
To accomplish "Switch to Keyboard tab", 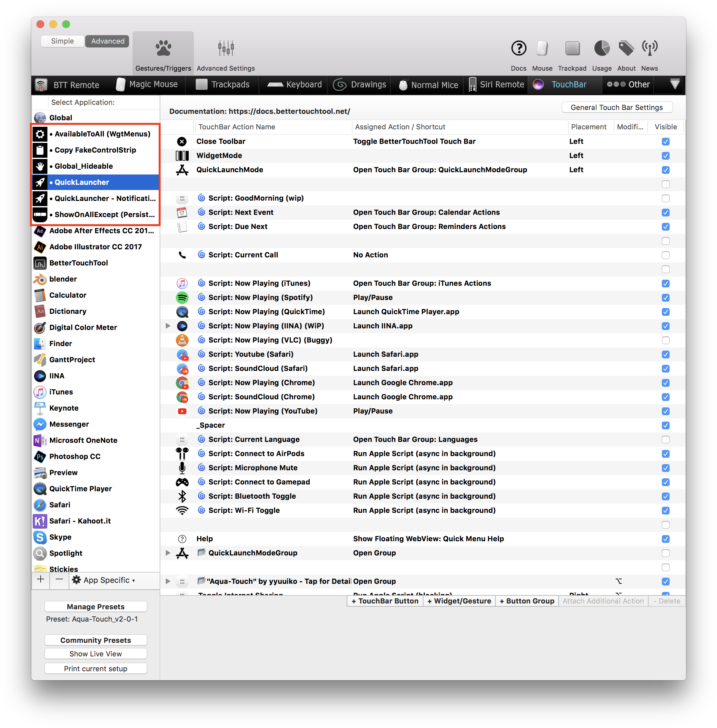I will (294, 85).
